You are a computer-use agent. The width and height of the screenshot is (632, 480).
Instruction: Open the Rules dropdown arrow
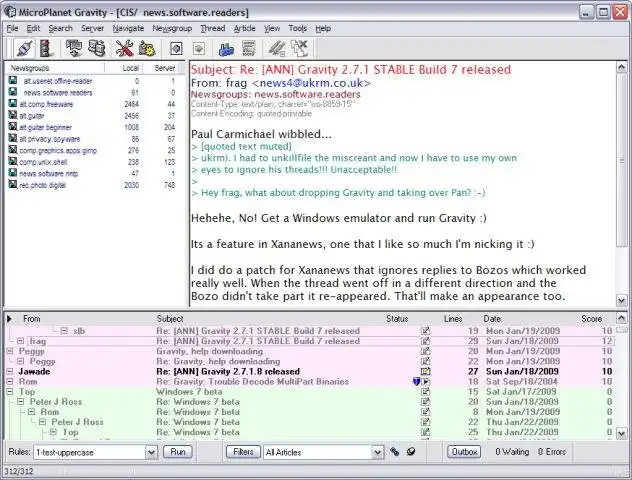click(151, 452)
